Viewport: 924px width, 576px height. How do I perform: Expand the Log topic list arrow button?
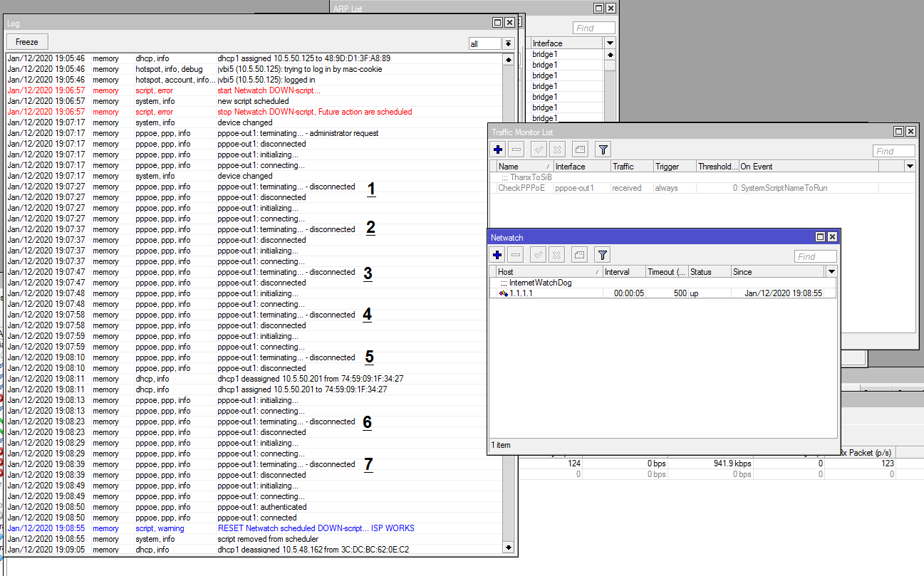tap(508, 43)
